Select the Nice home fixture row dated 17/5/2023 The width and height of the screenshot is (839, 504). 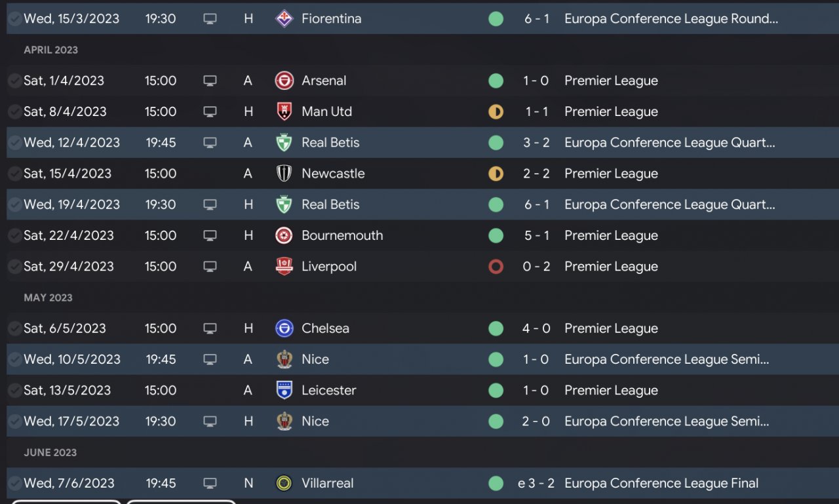[393, 421]
